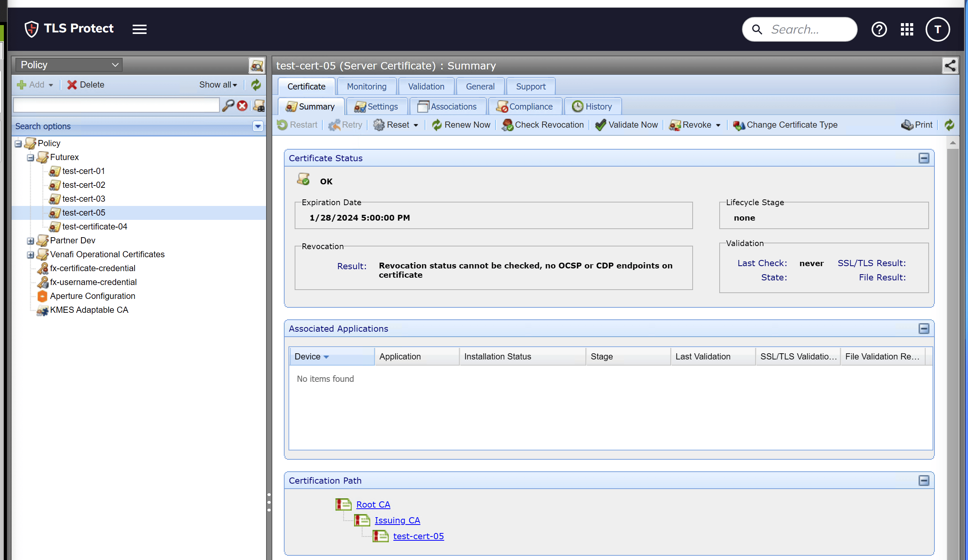968x560 pixels.
Task: Click the share icon in the title bar
Action: 950,66
